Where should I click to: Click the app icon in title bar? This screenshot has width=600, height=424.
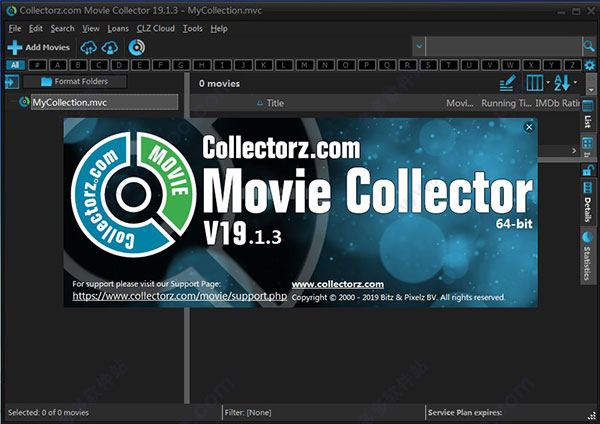pos(11,10)
